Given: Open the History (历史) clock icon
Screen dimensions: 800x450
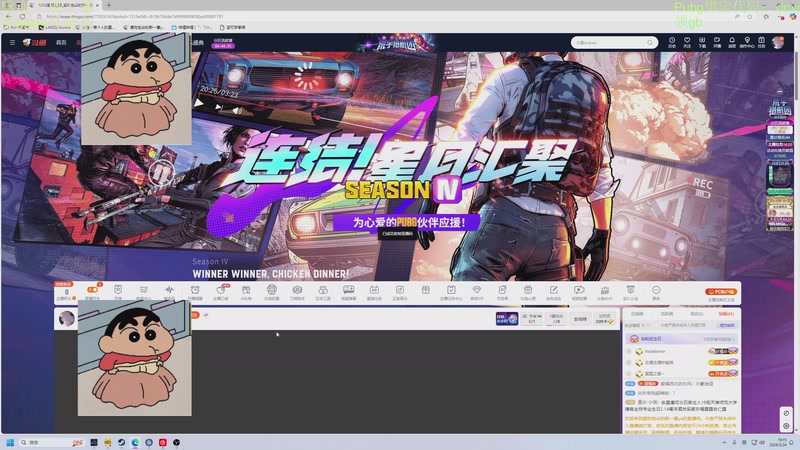Looking at the screenshot, I should tap(672, 42).
